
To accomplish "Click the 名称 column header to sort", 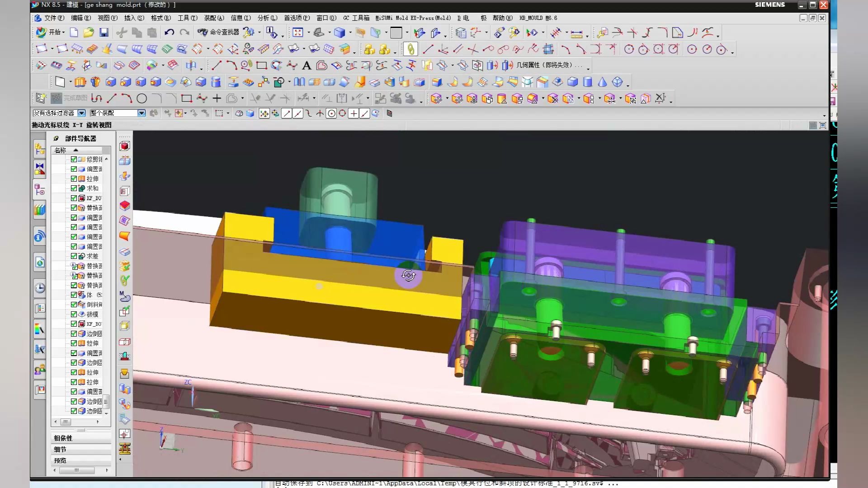I will [x=61, y=150].
